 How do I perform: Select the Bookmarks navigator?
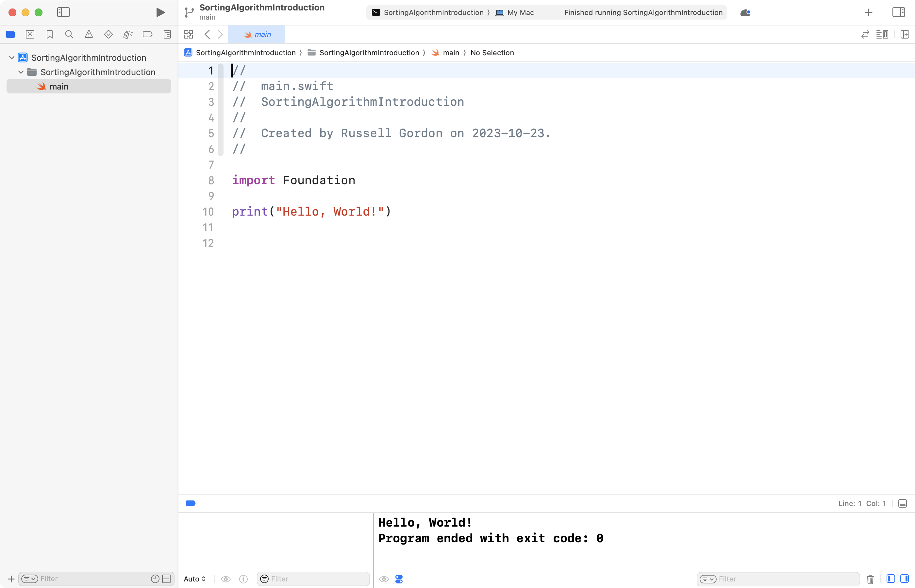50,34
